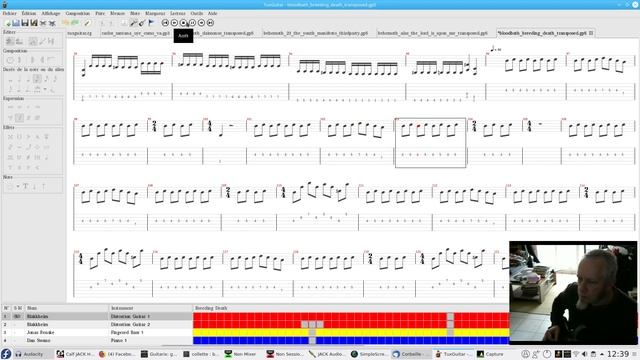
Task: Stop playback with the stop button
Action: pos(183,23)
